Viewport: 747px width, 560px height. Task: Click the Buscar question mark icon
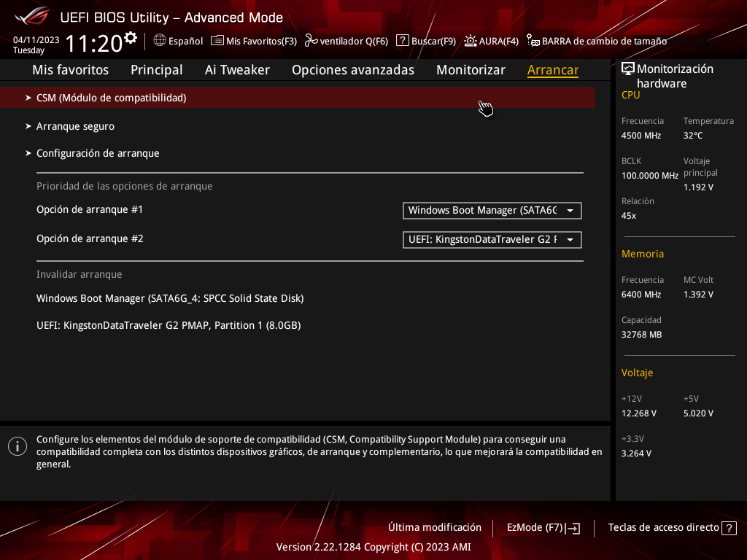[x=403, y=41]
